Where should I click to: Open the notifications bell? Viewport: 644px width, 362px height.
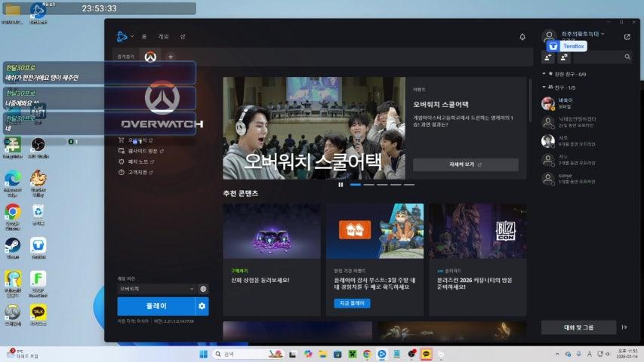point(522,36)
